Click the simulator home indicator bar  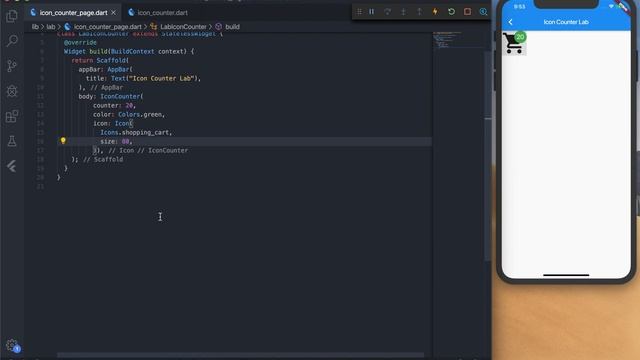566,275
